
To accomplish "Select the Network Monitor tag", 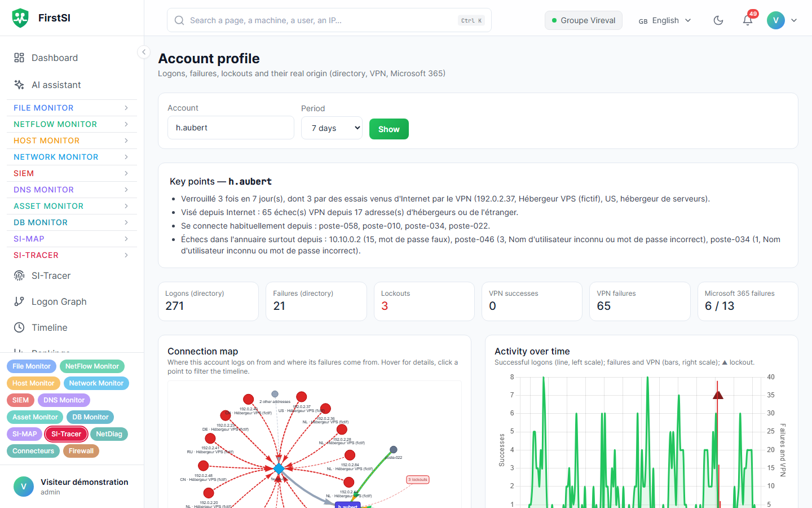I will tap(96, 383).
